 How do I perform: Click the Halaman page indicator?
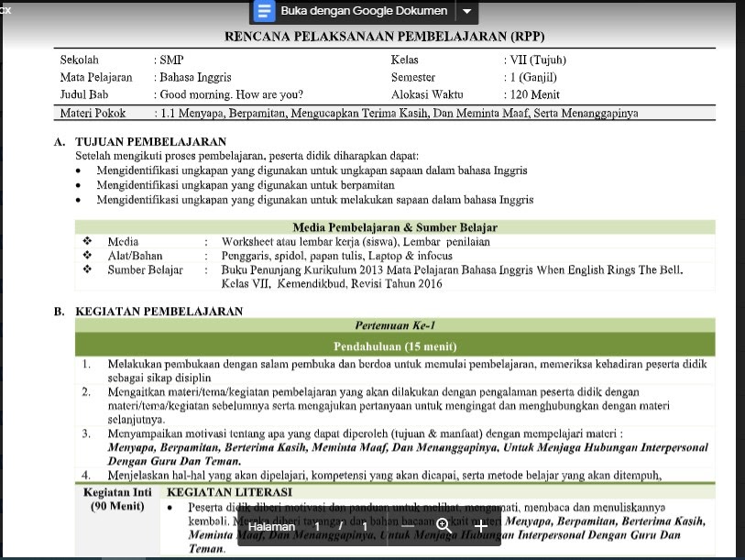pos(273,525)
